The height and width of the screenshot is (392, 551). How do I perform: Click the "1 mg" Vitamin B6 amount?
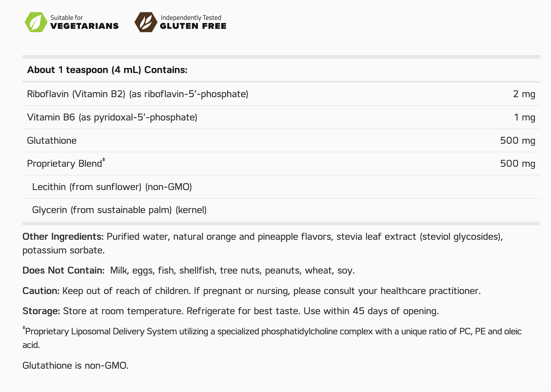point(524,117)
